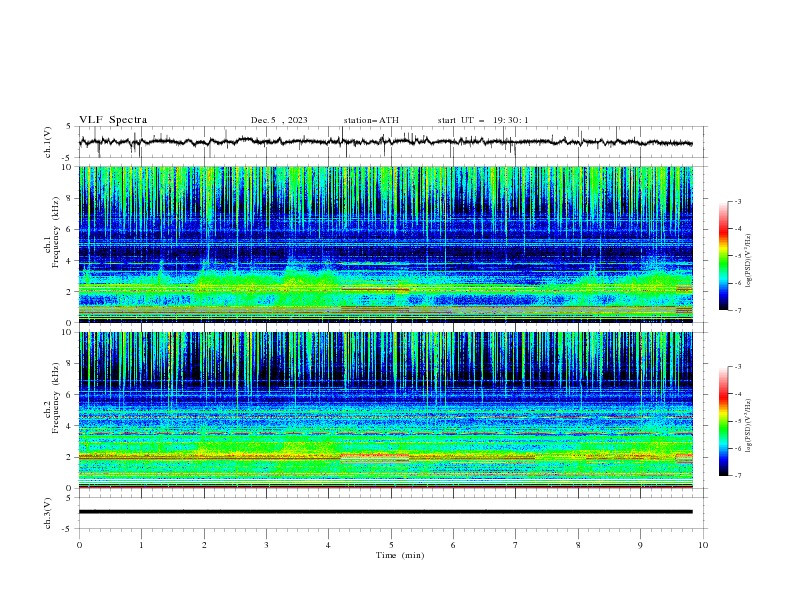Click the "-5" tick of ch.3(V) axis

tap(67, 529)
